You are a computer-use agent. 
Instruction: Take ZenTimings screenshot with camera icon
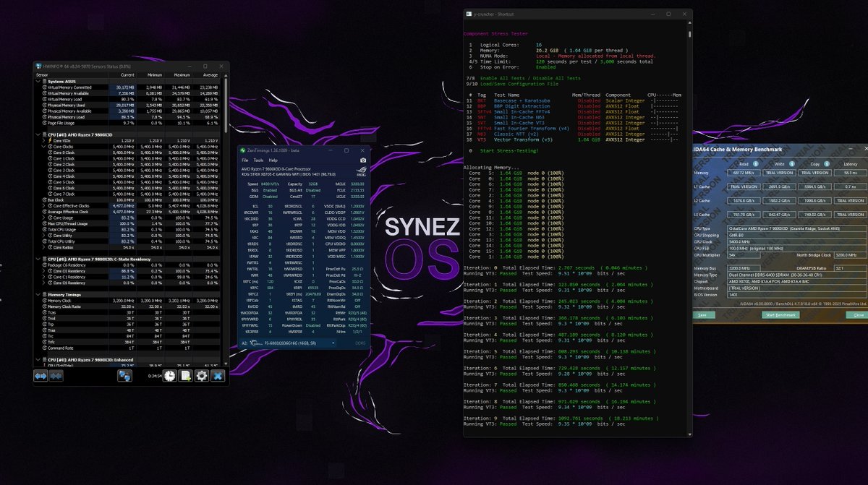click(x=363, y=160)
